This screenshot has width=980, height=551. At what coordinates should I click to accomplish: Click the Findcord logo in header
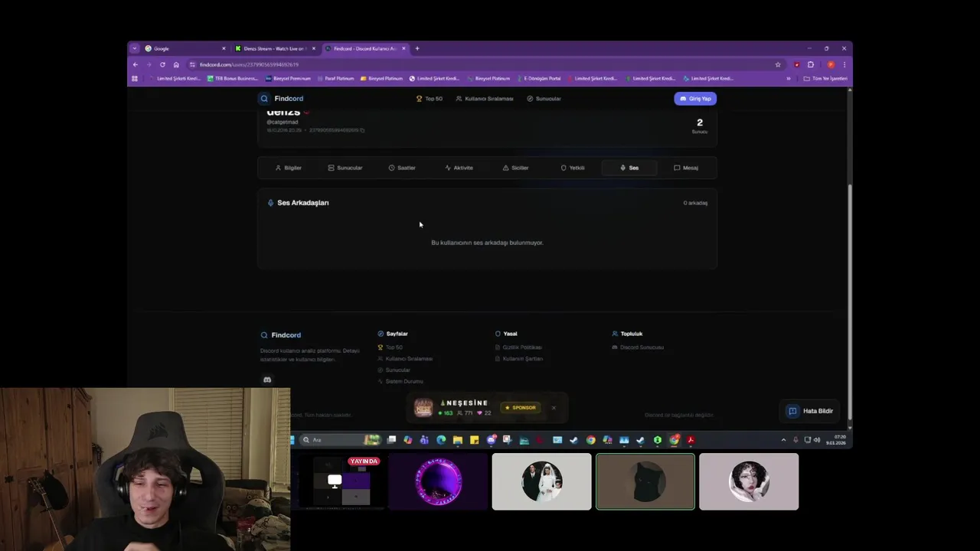pyautogui.click(x=282, y=99)
